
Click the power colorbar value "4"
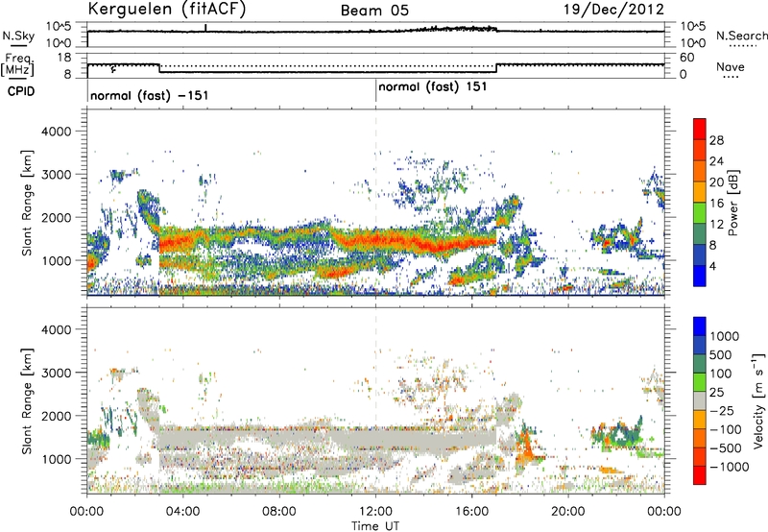click(712, 266)
